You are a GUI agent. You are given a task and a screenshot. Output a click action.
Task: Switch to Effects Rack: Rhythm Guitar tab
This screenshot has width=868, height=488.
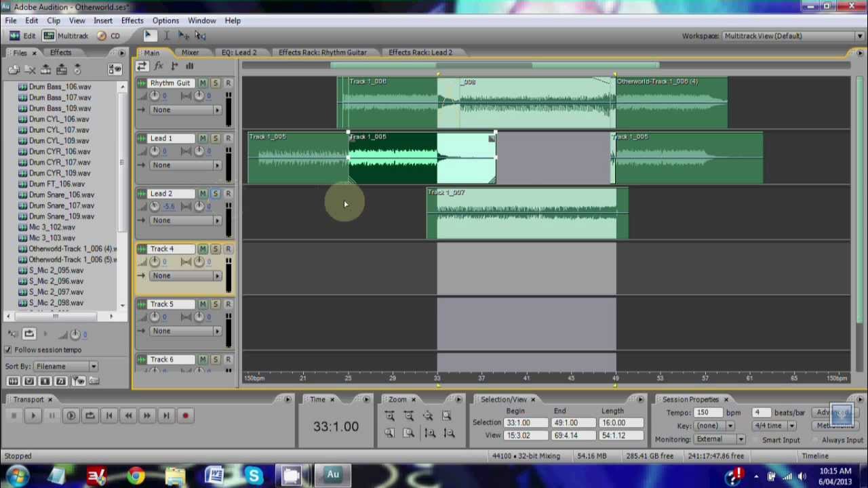tap(323, 52)
